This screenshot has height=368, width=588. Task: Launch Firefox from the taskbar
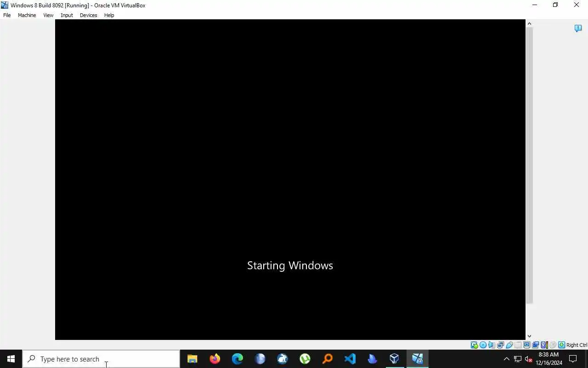(215, 359)
